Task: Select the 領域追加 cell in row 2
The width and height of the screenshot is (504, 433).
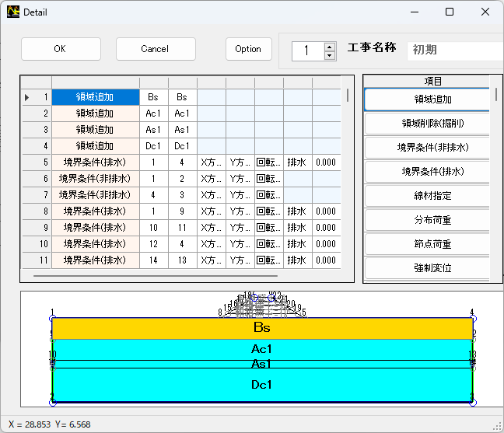Action: tap(96, 113)
